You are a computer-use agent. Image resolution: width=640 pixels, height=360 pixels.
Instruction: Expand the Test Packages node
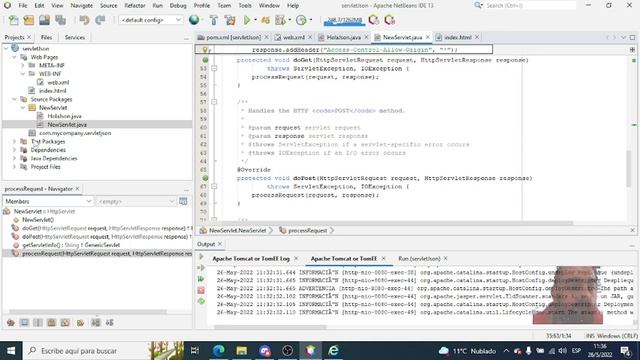click(x=14, y=141)
